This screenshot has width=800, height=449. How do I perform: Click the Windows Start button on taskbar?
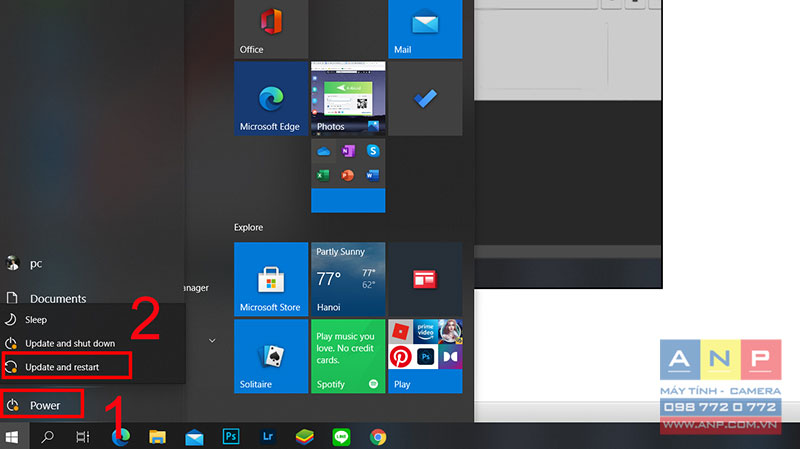coord(12,437)
